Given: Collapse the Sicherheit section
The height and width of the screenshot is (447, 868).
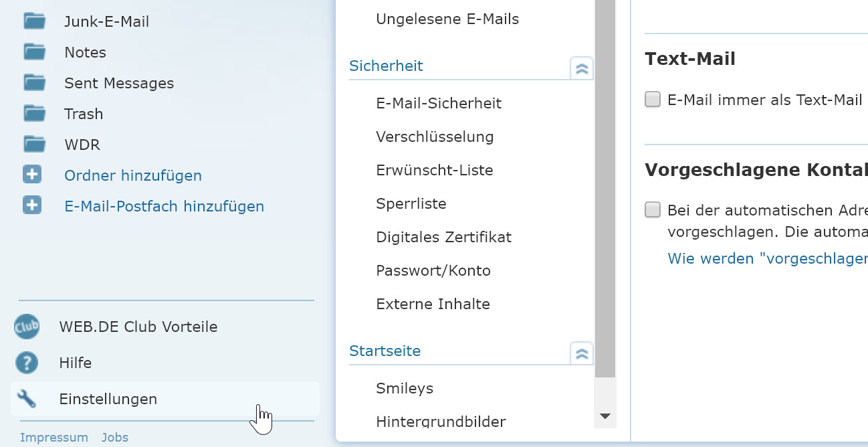Looking at the screenshot, I should (x=582, y=68).
